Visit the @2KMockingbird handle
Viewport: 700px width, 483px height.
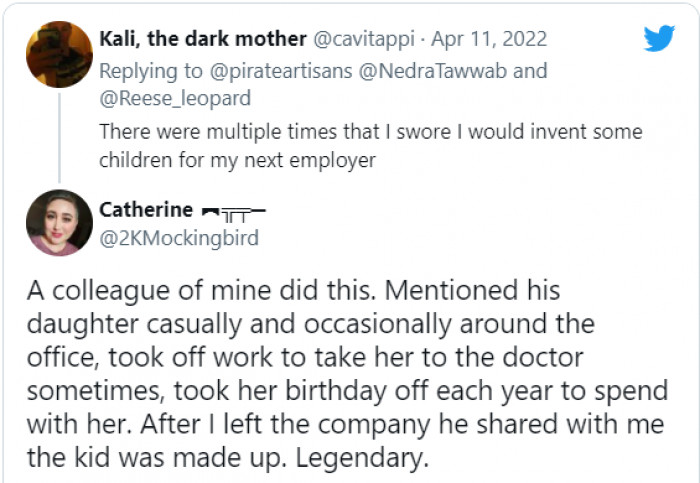[179, 237]
